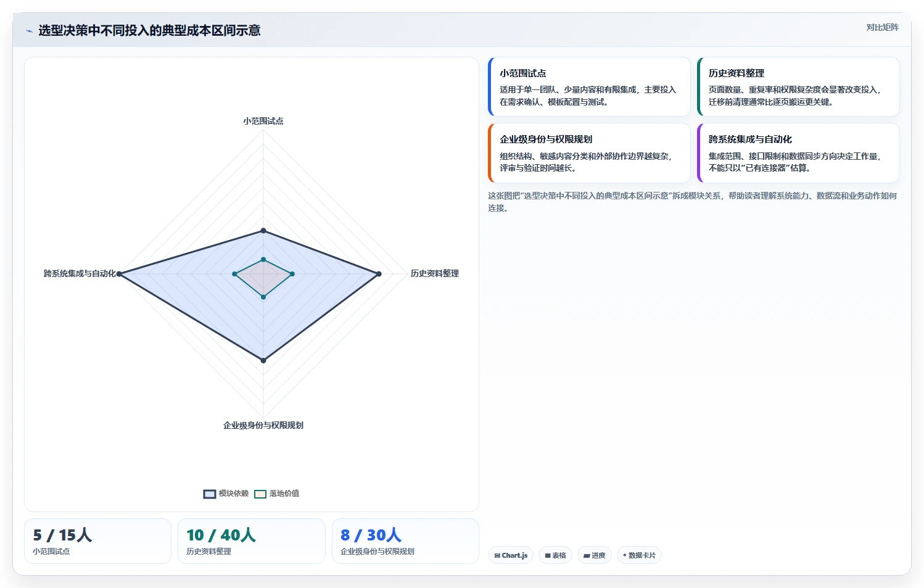Viewport: 924px width, 588px height.
Task: Toggle the 落地价值 legend swatch
Action: (260, 494)
